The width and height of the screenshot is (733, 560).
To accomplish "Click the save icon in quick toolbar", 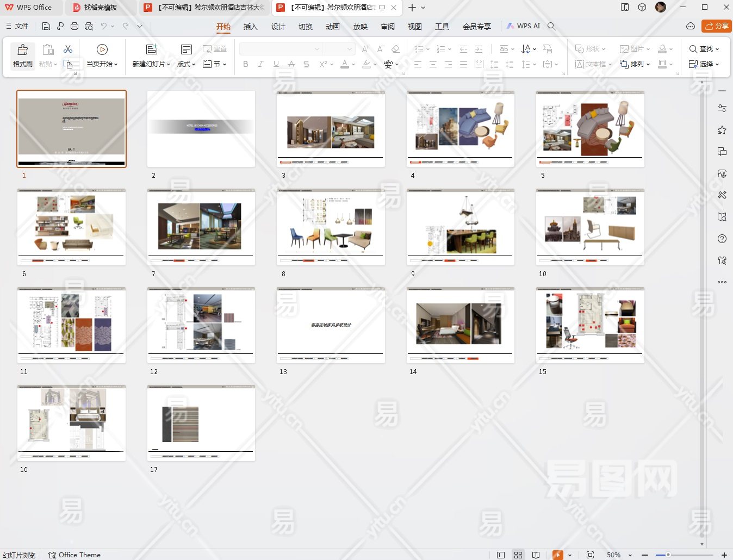I will (x=46, y=26).
